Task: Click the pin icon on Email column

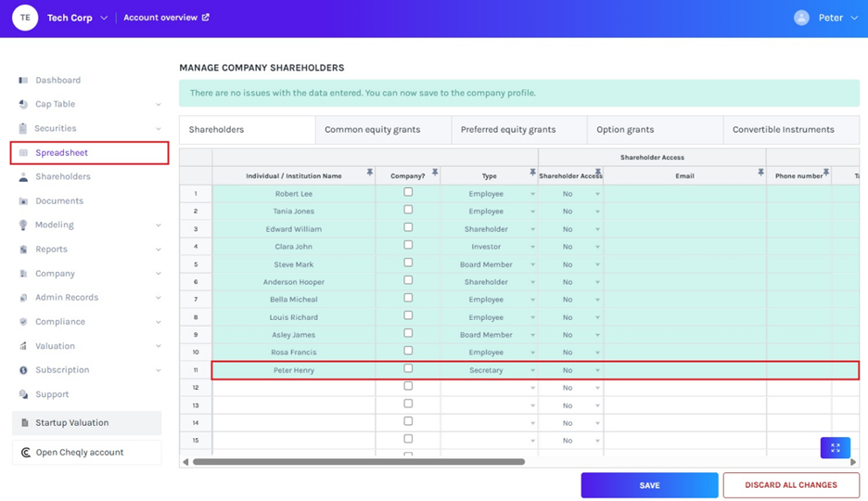Action: (760, 173)
